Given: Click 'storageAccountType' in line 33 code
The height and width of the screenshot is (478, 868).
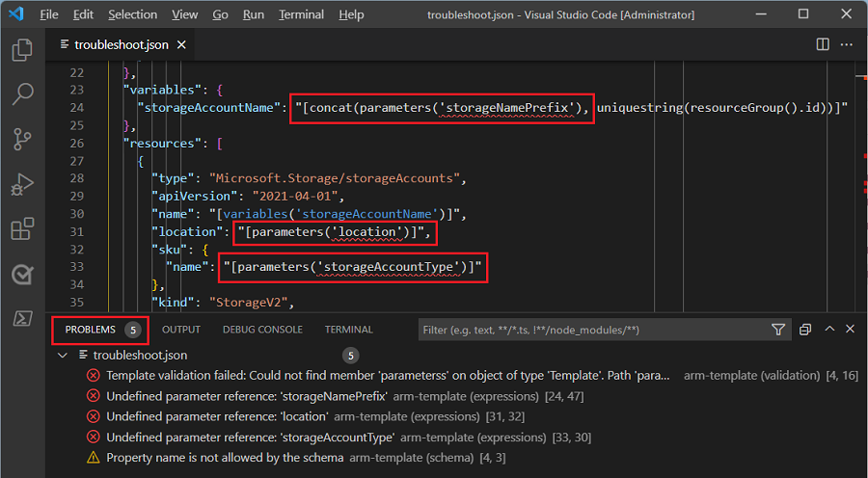Looking at the screenshot, I should (x=391, y=267).
